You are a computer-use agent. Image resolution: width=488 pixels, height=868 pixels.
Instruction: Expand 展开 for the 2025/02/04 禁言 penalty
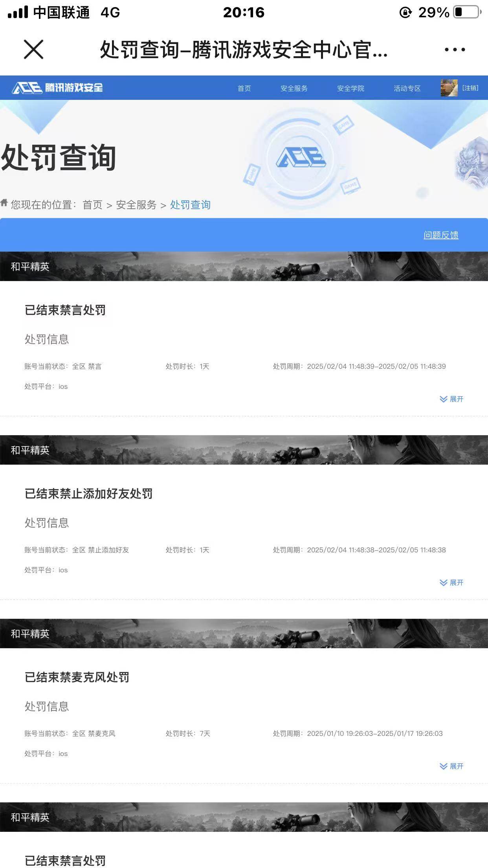pyautogui.click(x=451, y=399)
